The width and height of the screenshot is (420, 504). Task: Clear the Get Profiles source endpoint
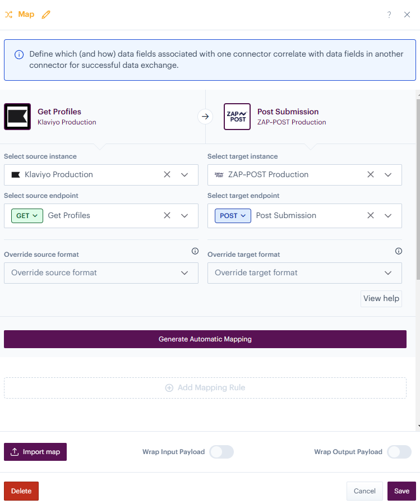point(167,215)
